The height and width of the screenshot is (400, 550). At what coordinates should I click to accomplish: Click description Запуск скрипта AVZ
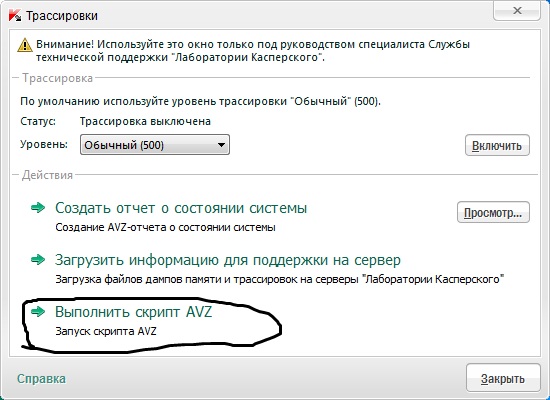tap(106, 331)
